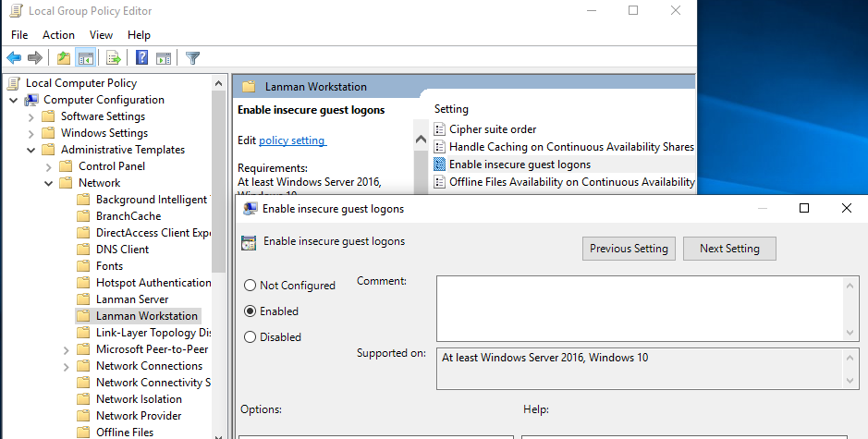Image resolution: width=868 pixels, height=439 pixels.
Task: Click the Network Provider folder icon
Action: (83, 415)
